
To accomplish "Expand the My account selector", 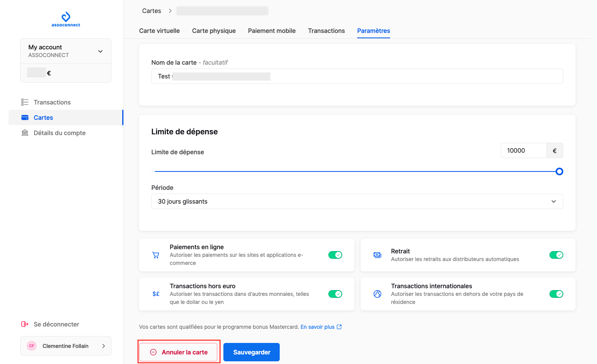I will (66, 51).
